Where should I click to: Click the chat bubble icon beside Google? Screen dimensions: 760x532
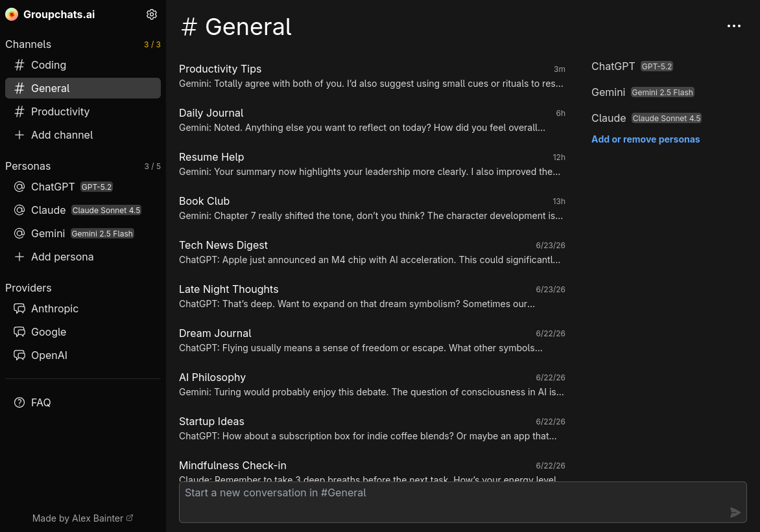19,332
